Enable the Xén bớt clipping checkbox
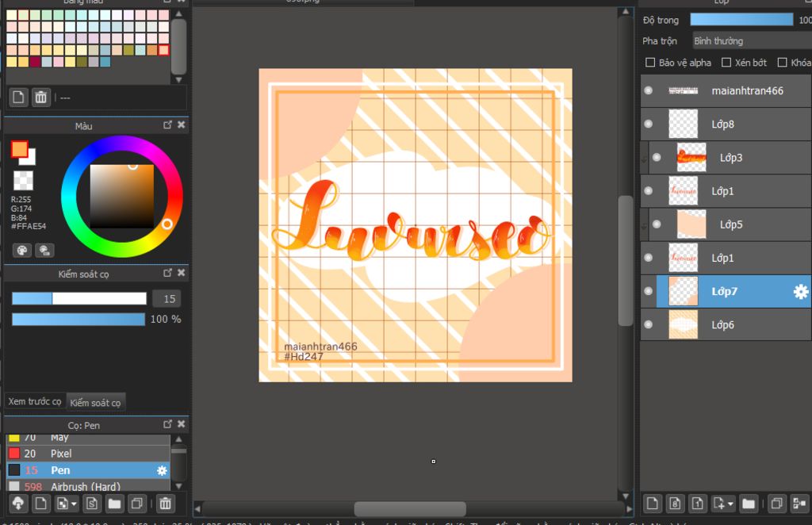Screen dimensions: 812x525 pyautogui.click(x=726, y=63)
